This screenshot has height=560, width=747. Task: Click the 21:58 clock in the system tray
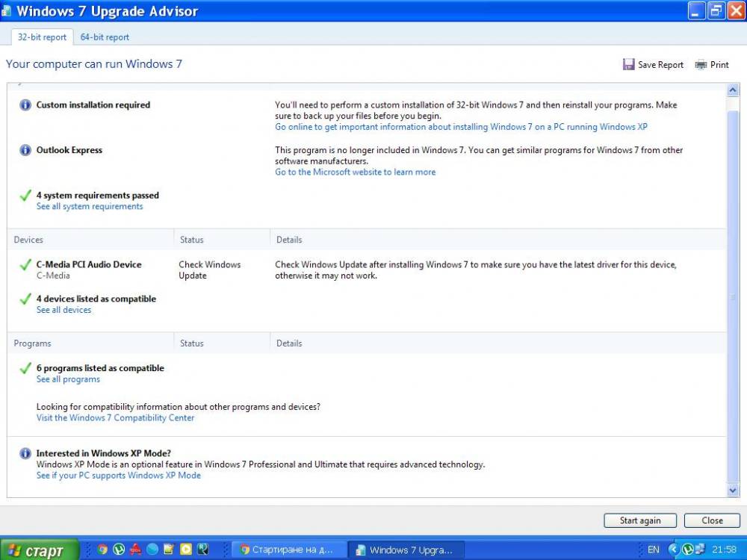[x=724, y=550]
